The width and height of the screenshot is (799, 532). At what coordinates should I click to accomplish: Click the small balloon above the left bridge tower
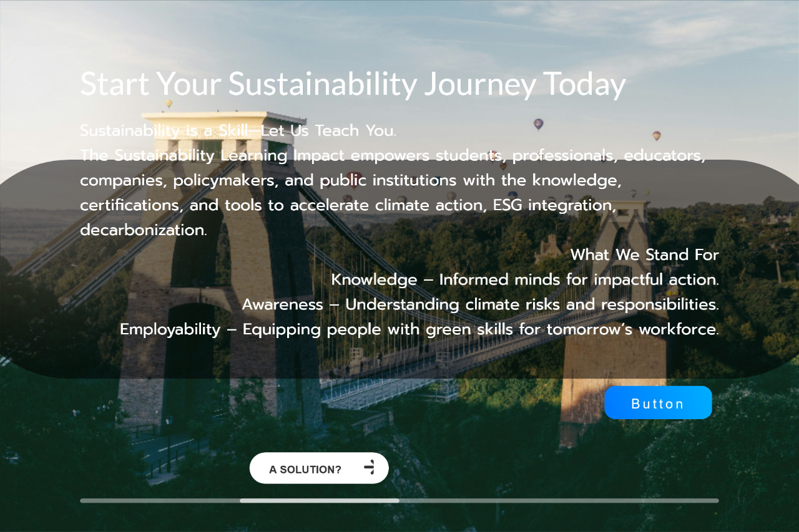pyautogui.click(x=169, y=104)
